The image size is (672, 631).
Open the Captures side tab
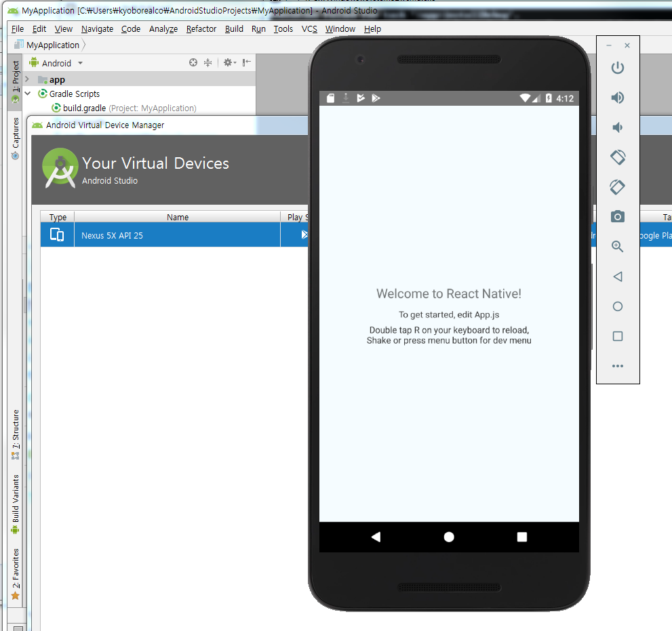click(16, 138)
